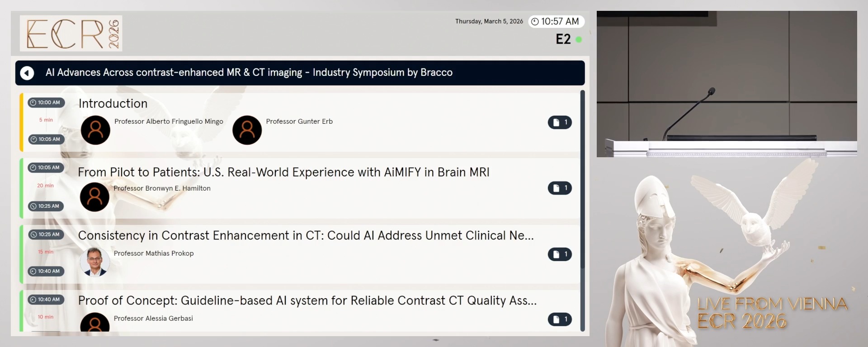Click the 10:57 AM clock display
Screen dimensions: 868x347
tap(556, 22)
